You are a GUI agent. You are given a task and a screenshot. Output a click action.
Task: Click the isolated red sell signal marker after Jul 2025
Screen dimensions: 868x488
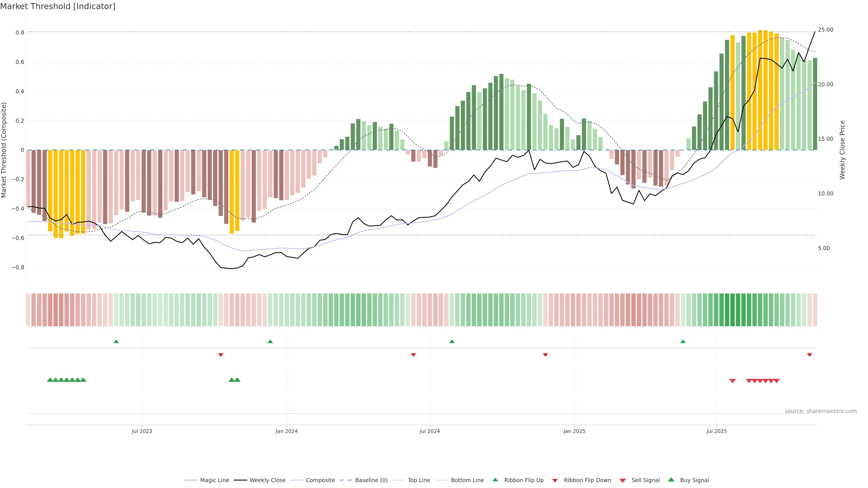pyautogui.click(x=732, y=381)
